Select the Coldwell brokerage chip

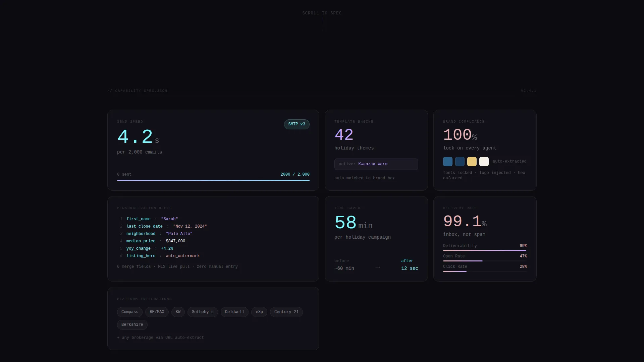(x=234, y=312)
